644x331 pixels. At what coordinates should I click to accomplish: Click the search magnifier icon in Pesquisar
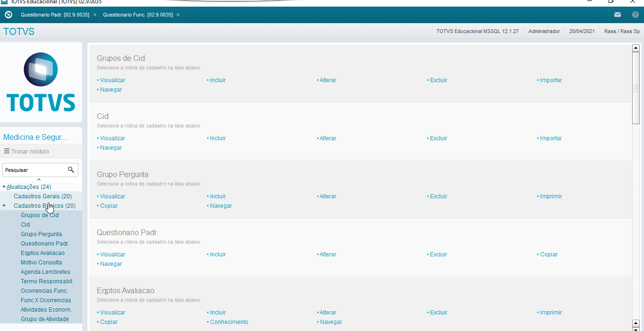point(71,170)
